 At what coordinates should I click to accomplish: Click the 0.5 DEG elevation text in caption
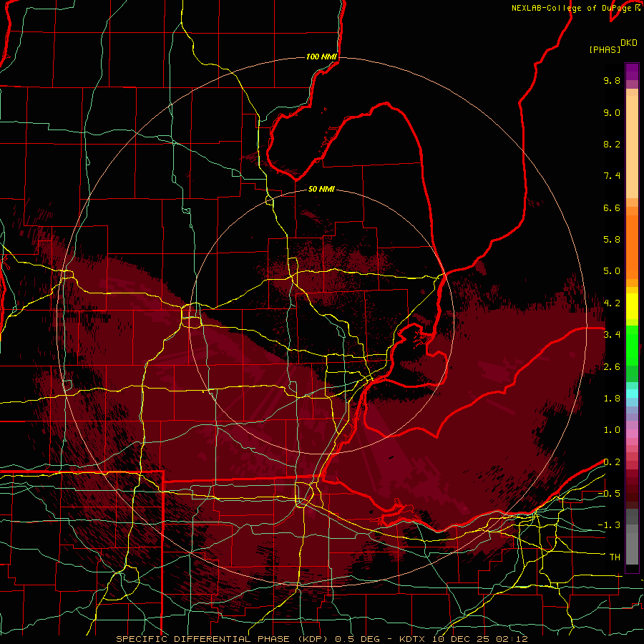coord(356,639)
